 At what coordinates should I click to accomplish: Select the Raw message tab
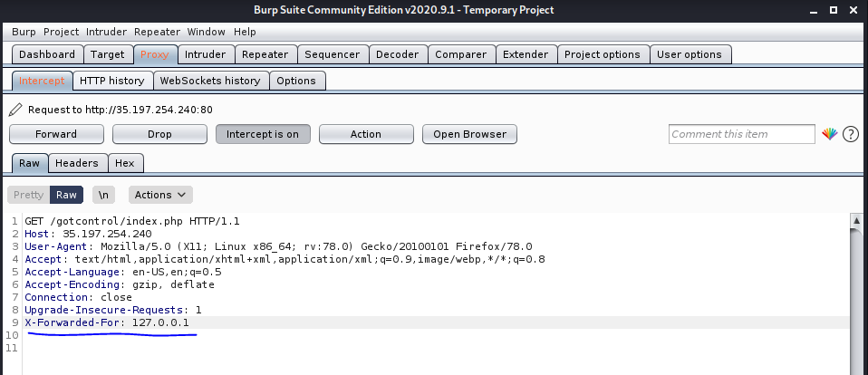pos(29,163)
